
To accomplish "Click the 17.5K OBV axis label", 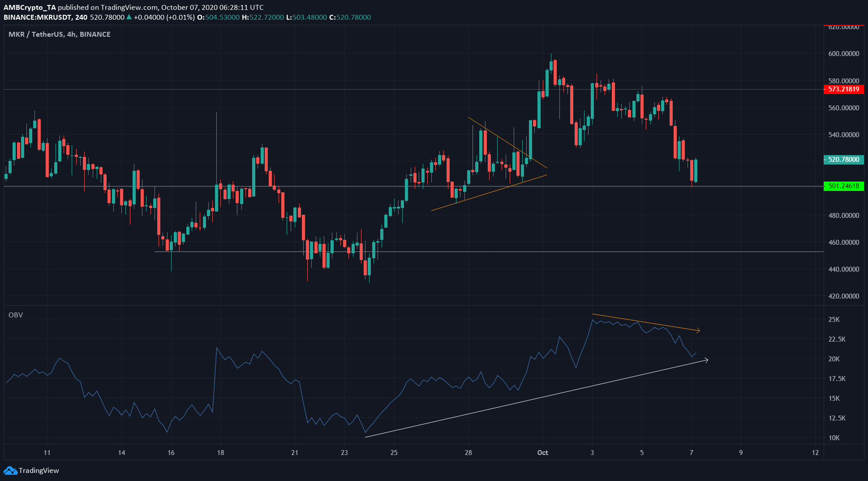I will click(x=837, y=379).
